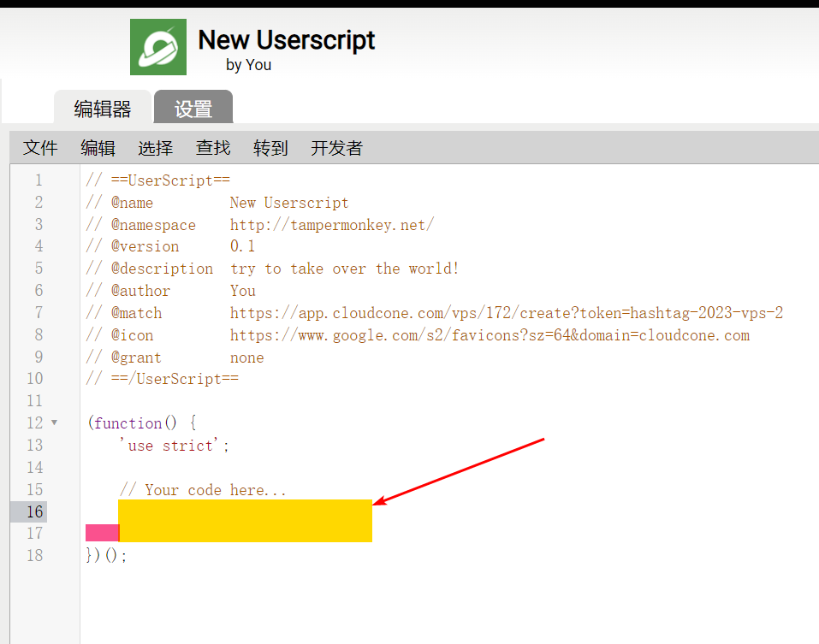819x644 pixels.
Task: Open the 编辑 menu
Action: pos(98,148)
